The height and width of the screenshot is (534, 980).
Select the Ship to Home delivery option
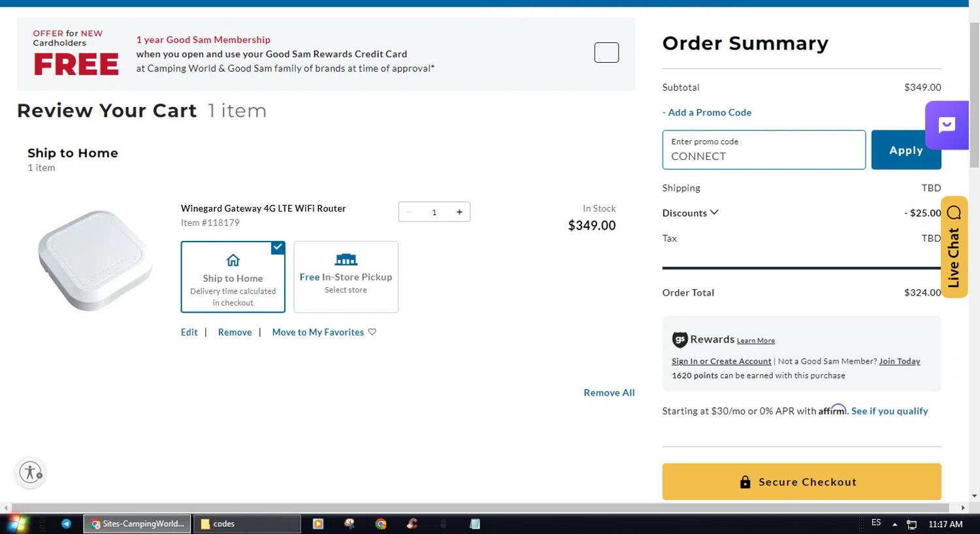pos(233,277)
